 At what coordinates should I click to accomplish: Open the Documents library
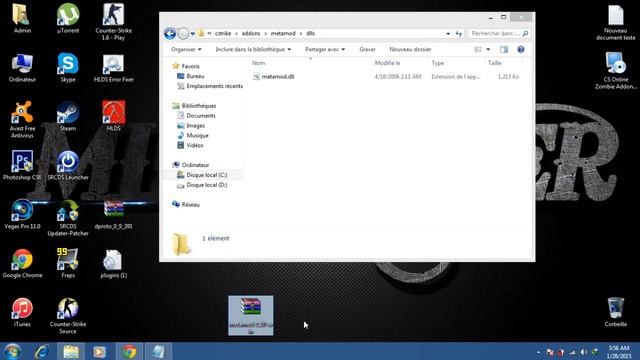pos(201,116)
